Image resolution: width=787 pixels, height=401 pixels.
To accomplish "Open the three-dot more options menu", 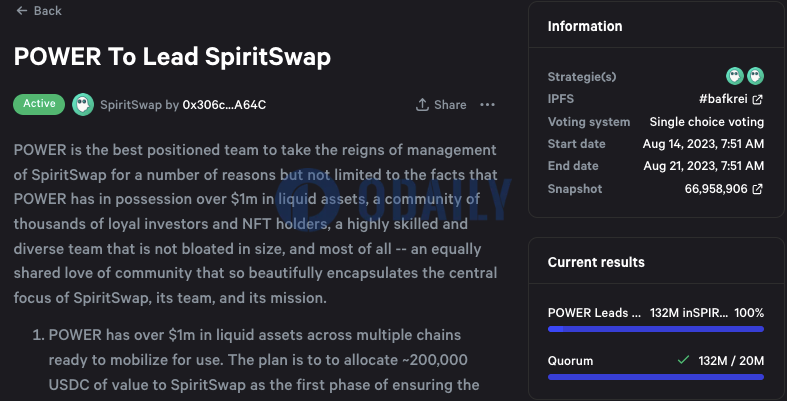I will 487,104.
